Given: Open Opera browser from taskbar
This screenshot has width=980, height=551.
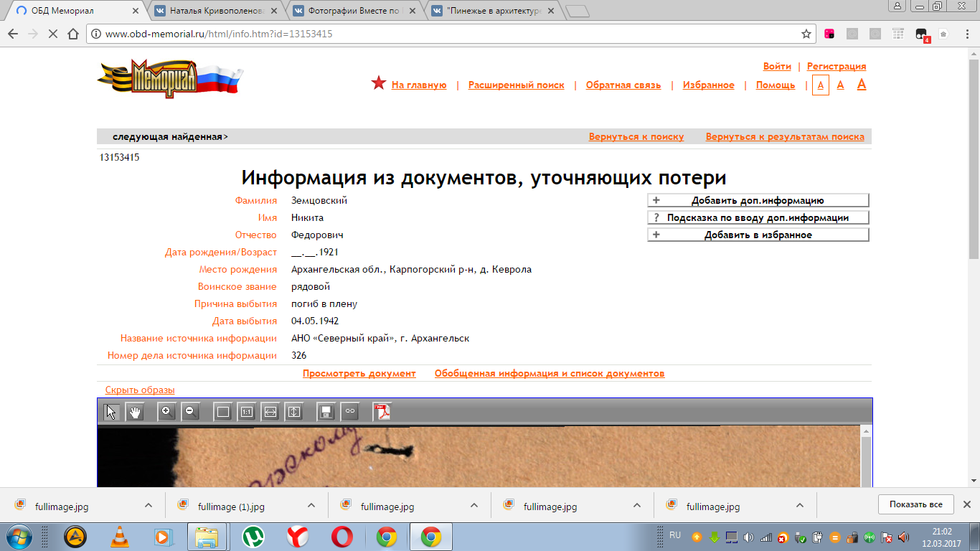Looking at the screenshot, I should point(342,537).
